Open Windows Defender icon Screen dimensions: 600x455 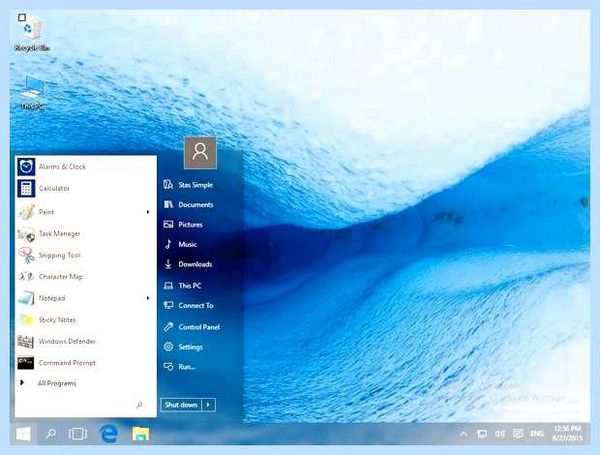click(x=26, y=341)
